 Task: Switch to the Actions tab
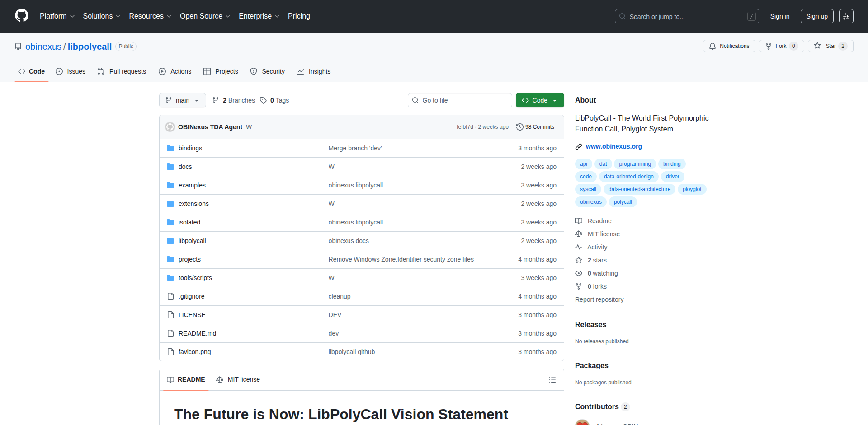coord(175,71)
